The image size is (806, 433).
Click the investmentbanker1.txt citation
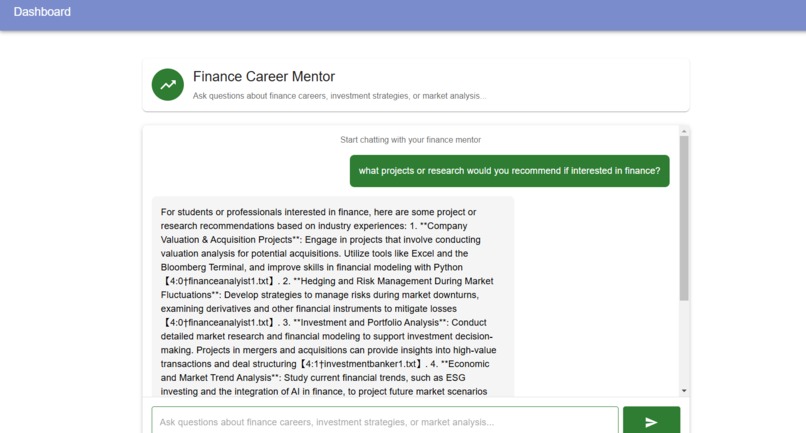[360, 364]
